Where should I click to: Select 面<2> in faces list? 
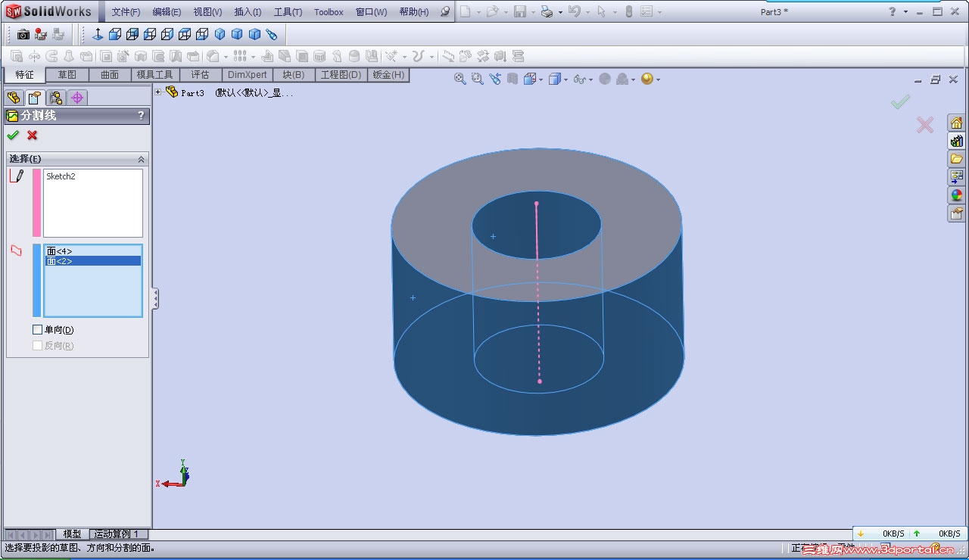[93, 261]
